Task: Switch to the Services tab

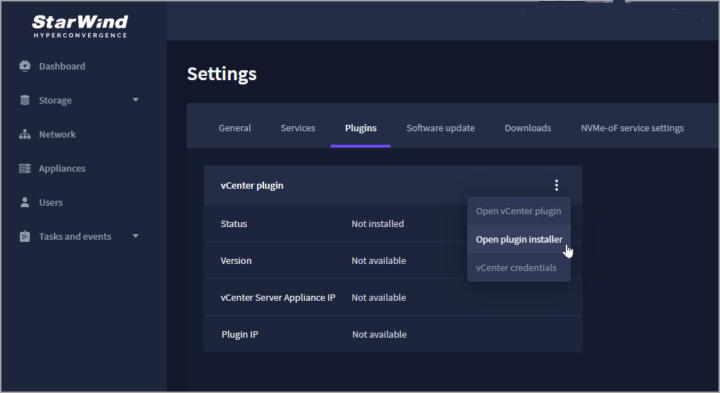Action: (298, 128)
